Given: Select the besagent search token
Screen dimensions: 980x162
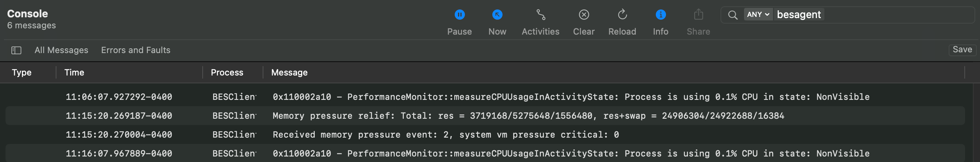Looking at the screenshot, I should point(799,15).
